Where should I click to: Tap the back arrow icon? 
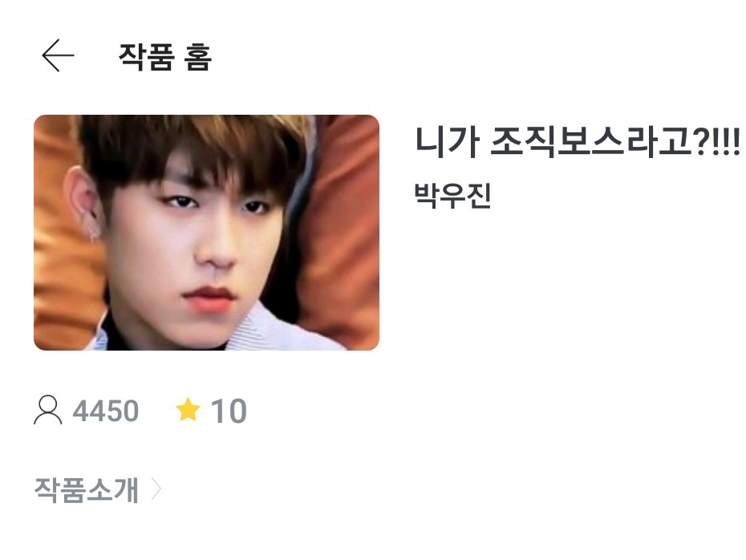tap(58, 55)
